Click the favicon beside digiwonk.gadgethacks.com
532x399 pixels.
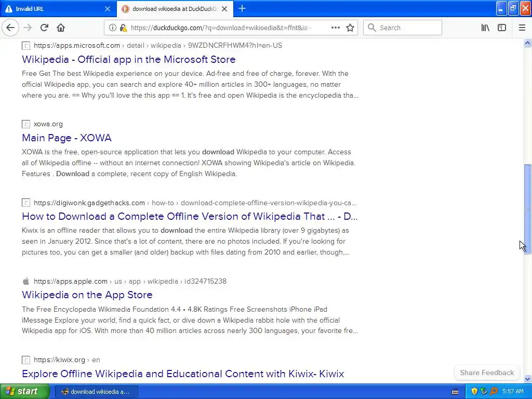[x=26, y=203]
